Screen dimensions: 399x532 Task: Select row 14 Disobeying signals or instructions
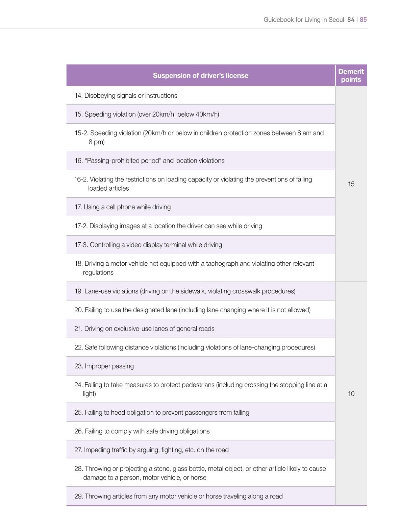click(x=201, y=96)
